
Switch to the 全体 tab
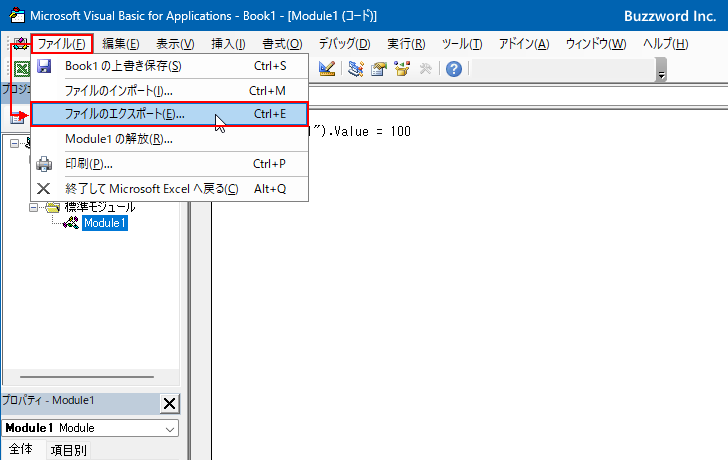pyautogui.click(x=21, y=449)
